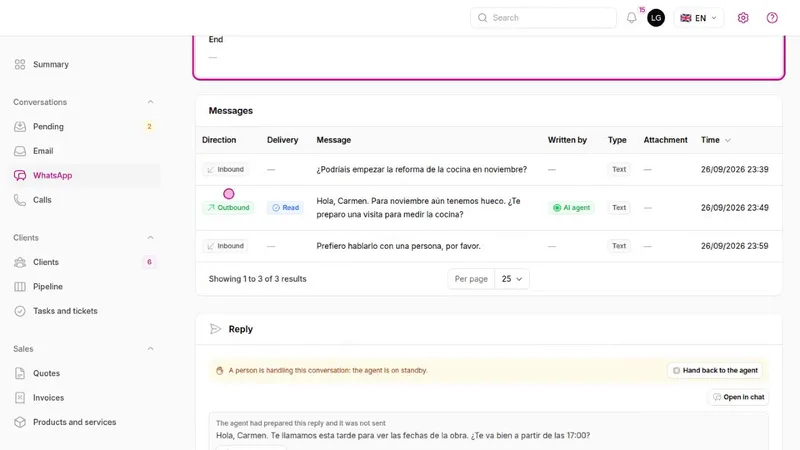Click Text type badge in 23:39 row
Viewport: 800px width, 450px height.
[x=619, y=169]
